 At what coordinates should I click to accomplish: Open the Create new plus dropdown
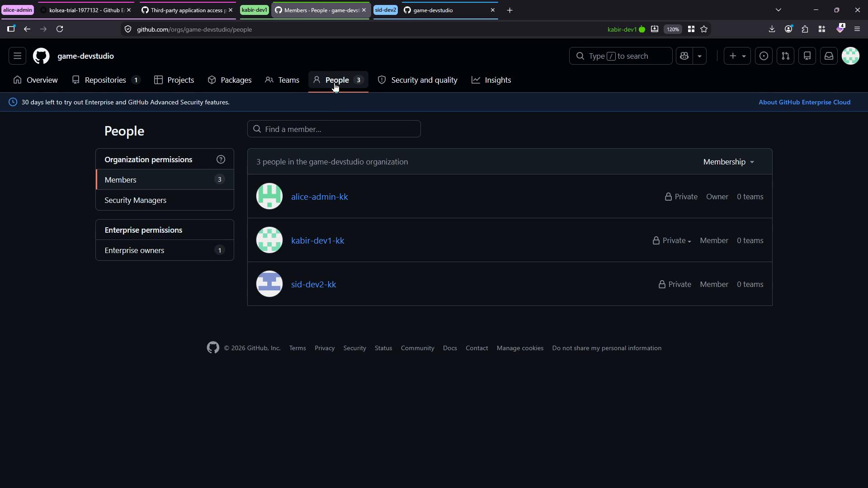point(737,56)
